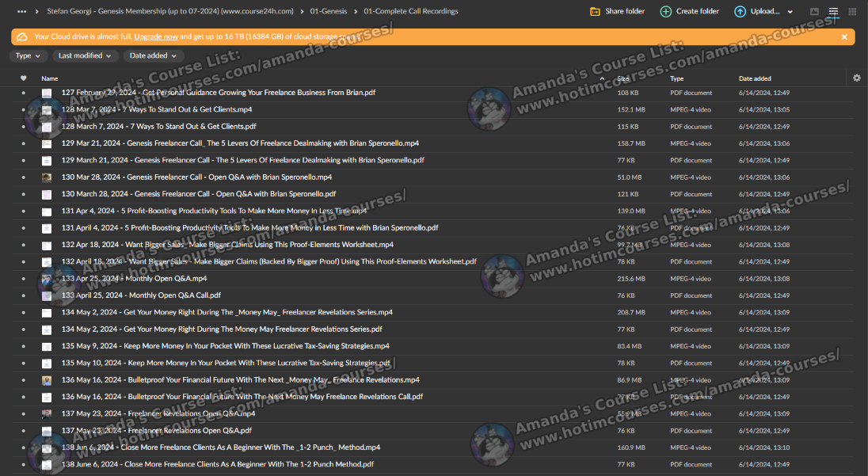This screenshot has width=868, height=476.
Task: Open the Type filter dropdown
Action: (28, 55)
